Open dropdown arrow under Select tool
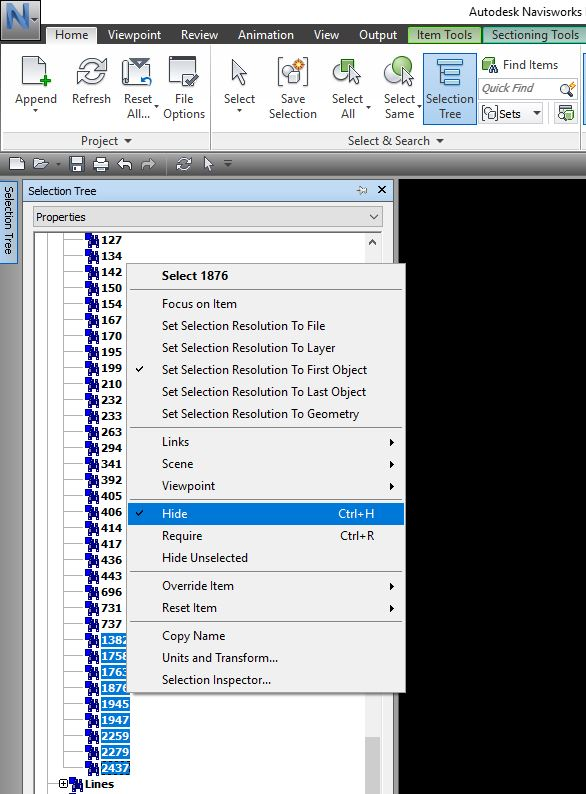 239,110
